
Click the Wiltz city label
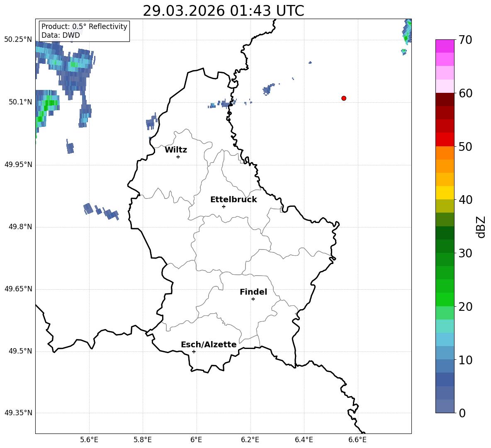(x=176, y=150)
